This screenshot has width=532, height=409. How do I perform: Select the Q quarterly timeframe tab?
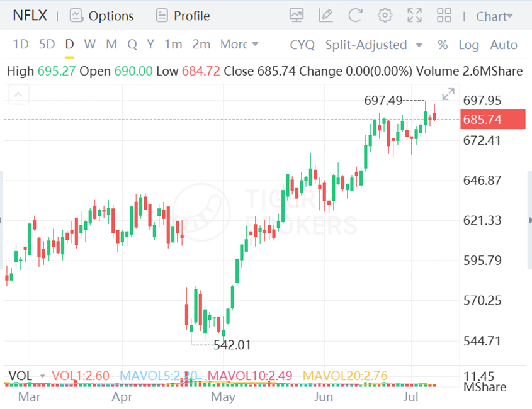(132, 44)
